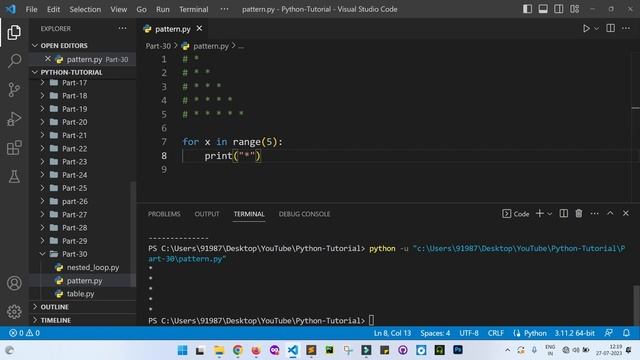
Task: Kill terminal with trash icon
Action: [579, 213]
